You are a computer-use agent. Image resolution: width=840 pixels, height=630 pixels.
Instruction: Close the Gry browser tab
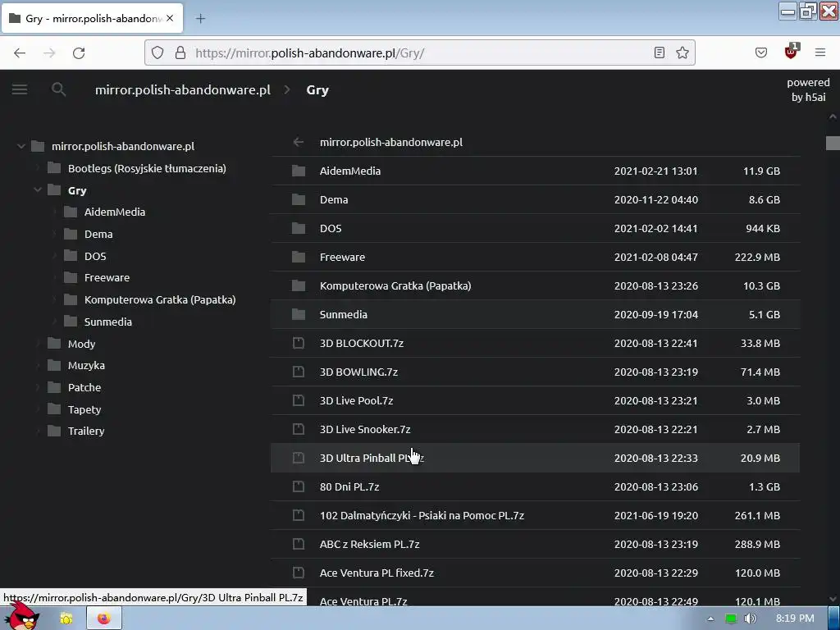pos(170,18)
